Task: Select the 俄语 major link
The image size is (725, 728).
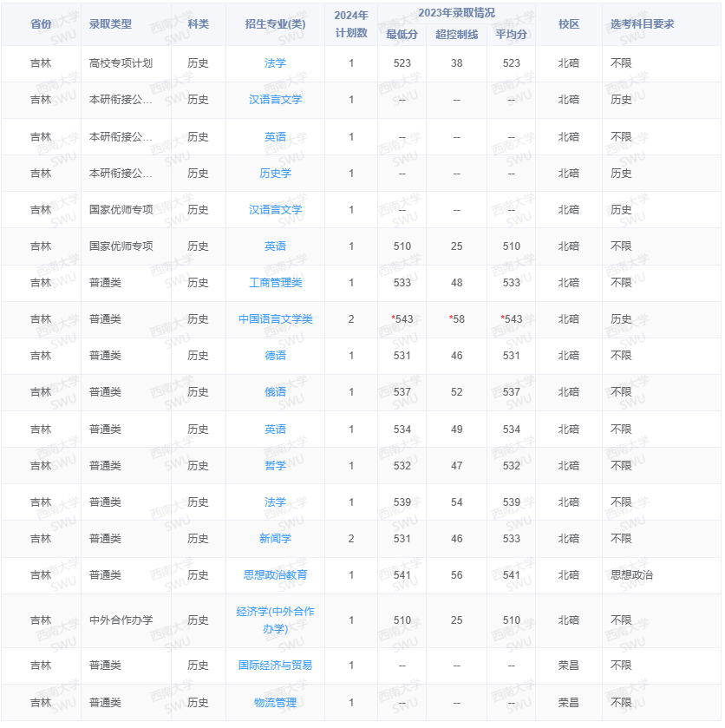Action: [275, 391]
